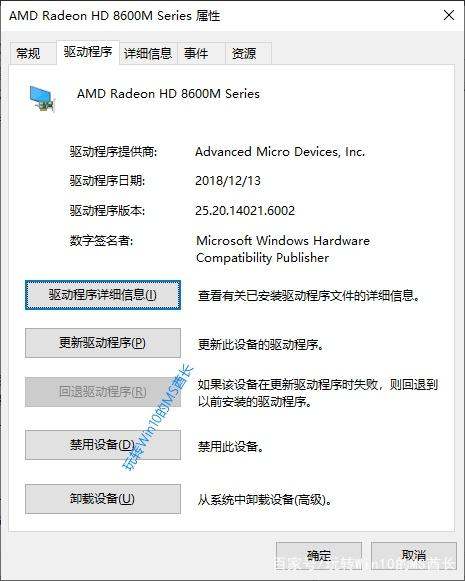The image size is (465, 581).
Task: Select the 驱动程序 tab
Action: pos(88,52)
